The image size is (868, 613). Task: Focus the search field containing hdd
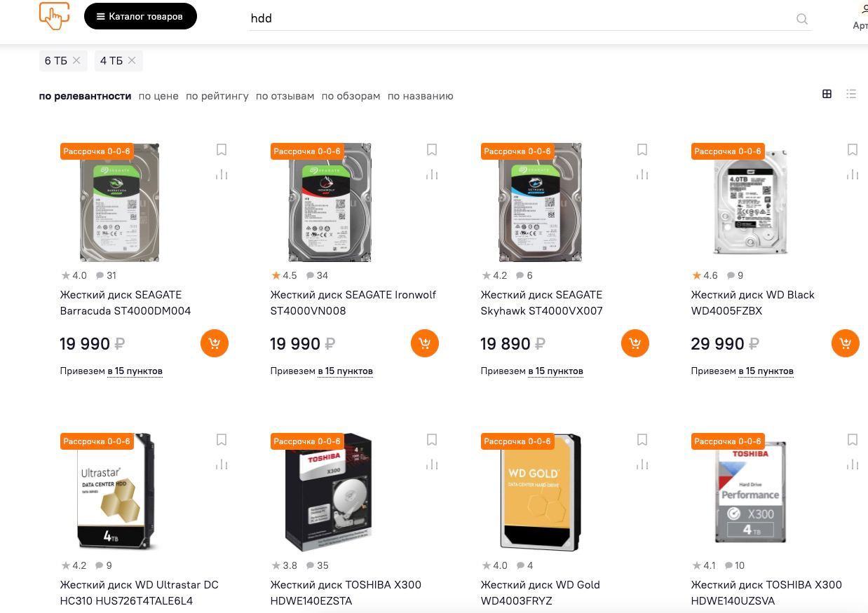(519, 18)
